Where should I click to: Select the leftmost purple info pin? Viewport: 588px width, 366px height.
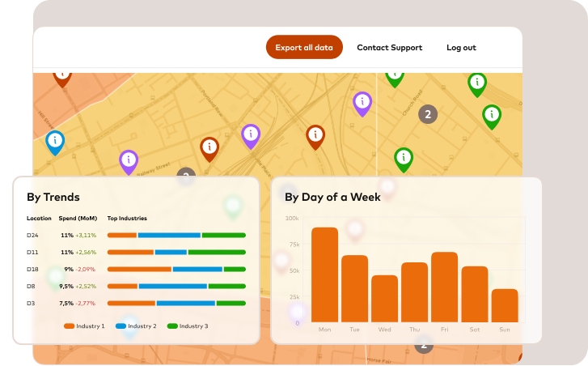tap(129, 161)
